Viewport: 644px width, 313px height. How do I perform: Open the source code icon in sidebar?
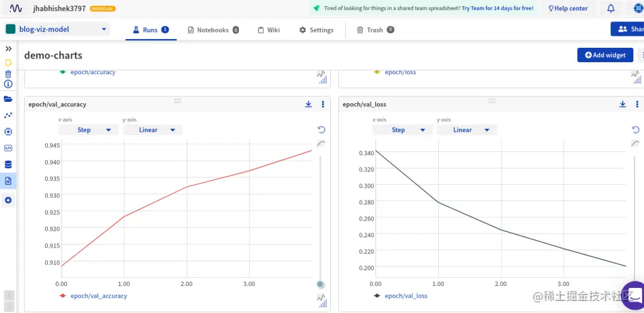[x=8, y=148]
